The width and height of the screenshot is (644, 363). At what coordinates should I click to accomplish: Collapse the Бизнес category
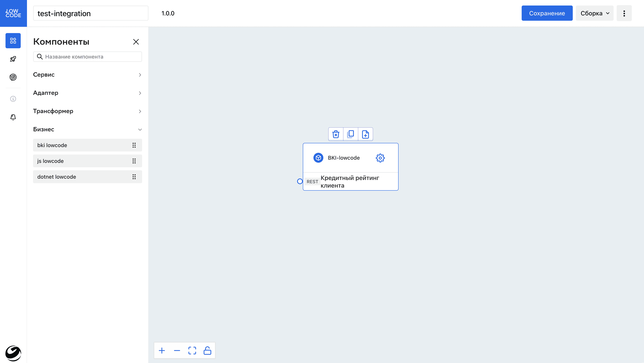pyautogui.click(x=87, y=129)
